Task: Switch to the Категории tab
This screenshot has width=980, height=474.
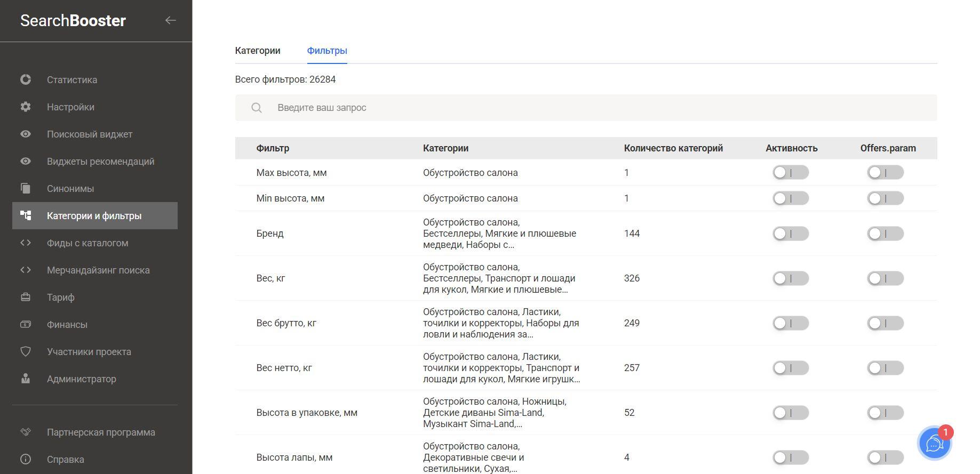Action: (x=258, y=51)
